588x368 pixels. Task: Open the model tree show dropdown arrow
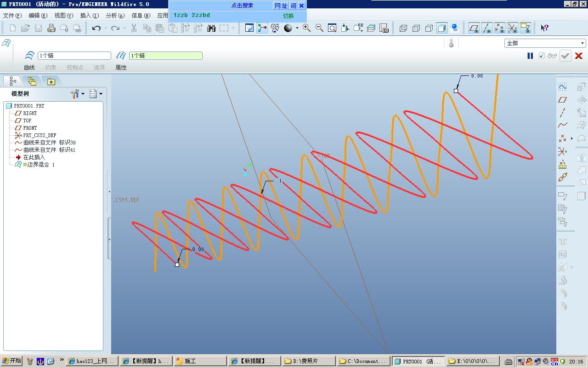click(x=101, y=94)
